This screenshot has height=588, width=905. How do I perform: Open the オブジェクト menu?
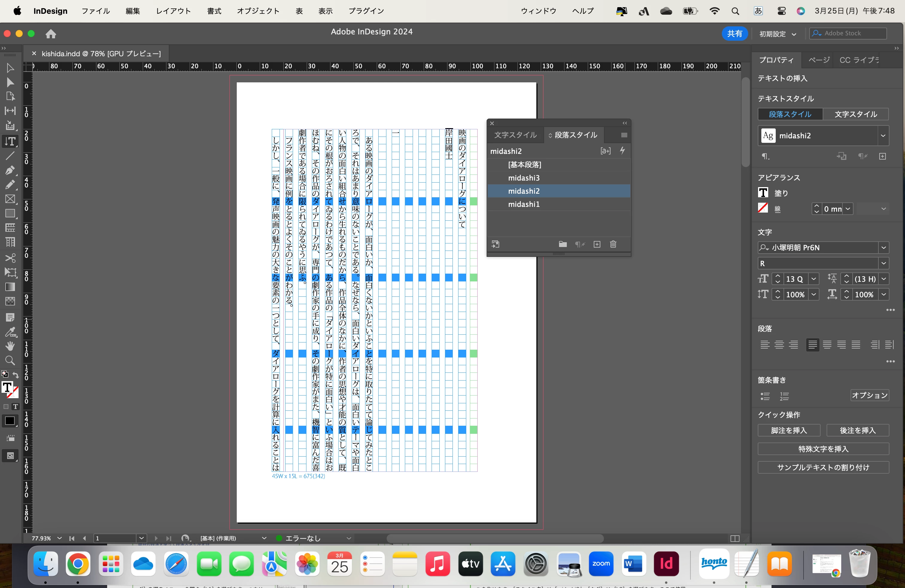pos(258,11)
